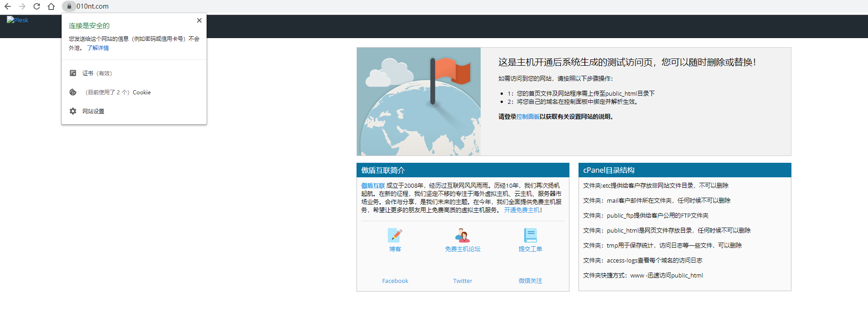Reload the page with refresh icon

pyautogui.click(x=37, y=6)
